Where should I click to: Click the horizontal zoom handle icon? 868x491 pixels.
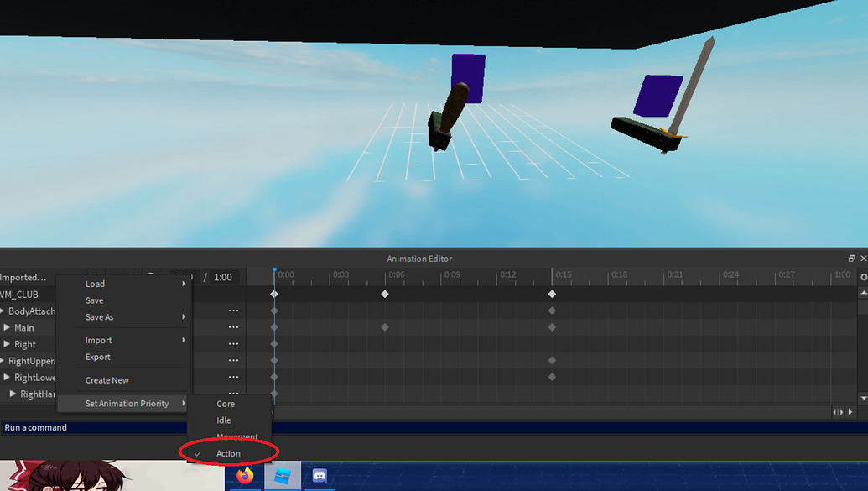[838, 412]
